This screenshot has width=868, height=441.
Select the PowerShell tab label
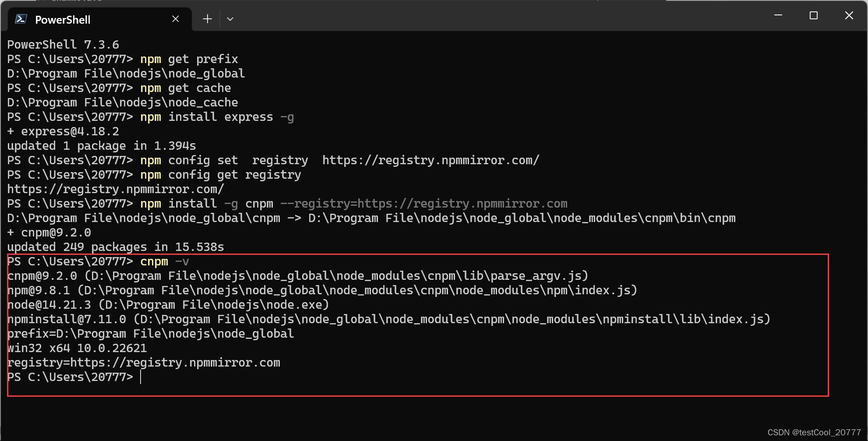coord(63,20)
